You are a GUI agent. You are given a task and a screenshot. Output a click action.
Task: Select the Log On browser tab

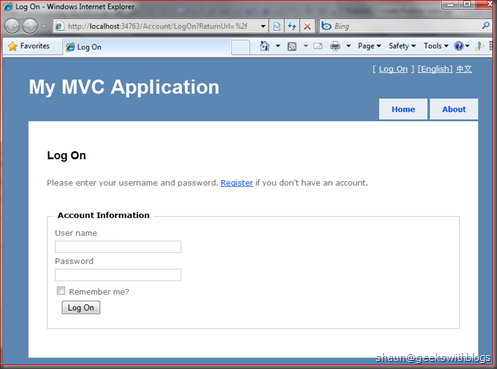point(147,47)
